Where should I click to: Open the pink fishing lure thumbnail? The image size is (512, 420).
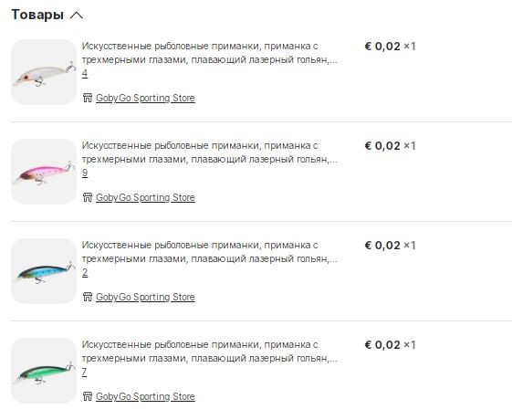[x=44, y=172]
